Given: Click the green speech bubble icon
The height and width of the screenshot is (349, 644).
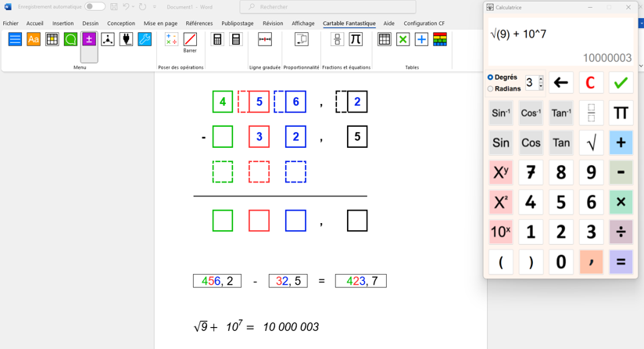Looking at the screenshot, I should 70,39.
